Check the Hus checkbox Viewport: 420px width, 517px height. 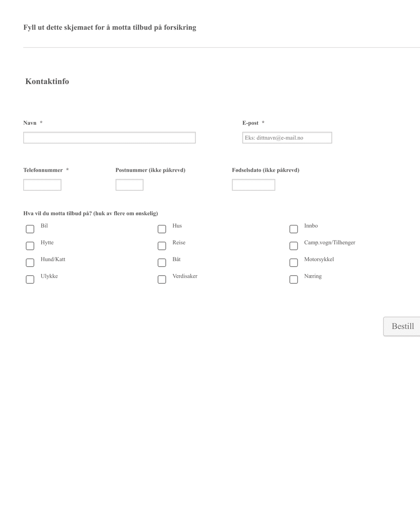[x=162, y=229]
